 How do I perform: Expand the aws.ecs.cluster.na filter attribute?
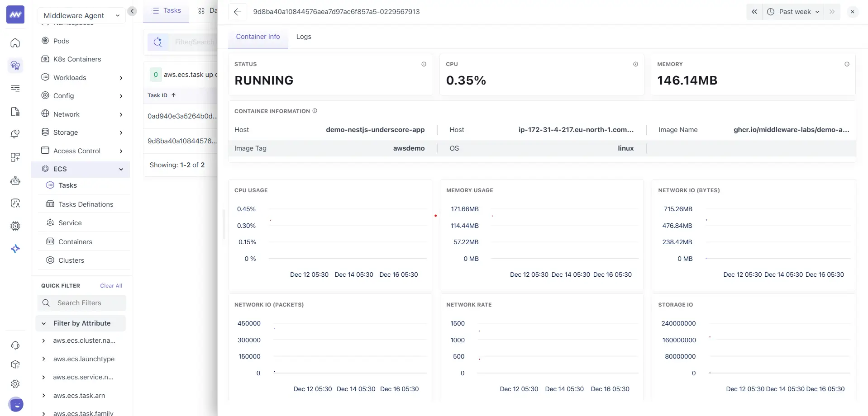(x=43, y=340)
